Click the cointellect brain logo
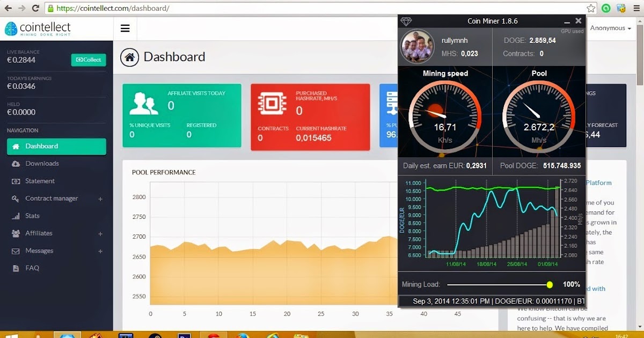The height and width of the screenshot is (338, 644). point(11,28)
